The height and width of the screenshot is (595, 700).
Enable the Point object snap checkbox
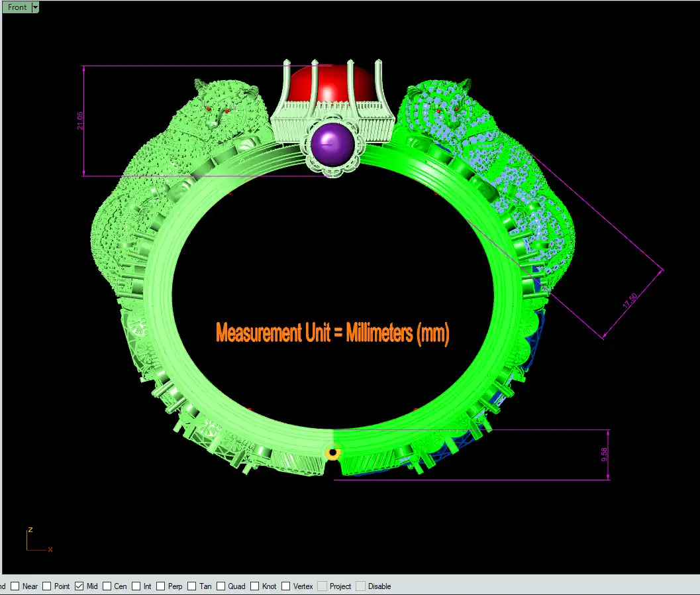[48, 586]
